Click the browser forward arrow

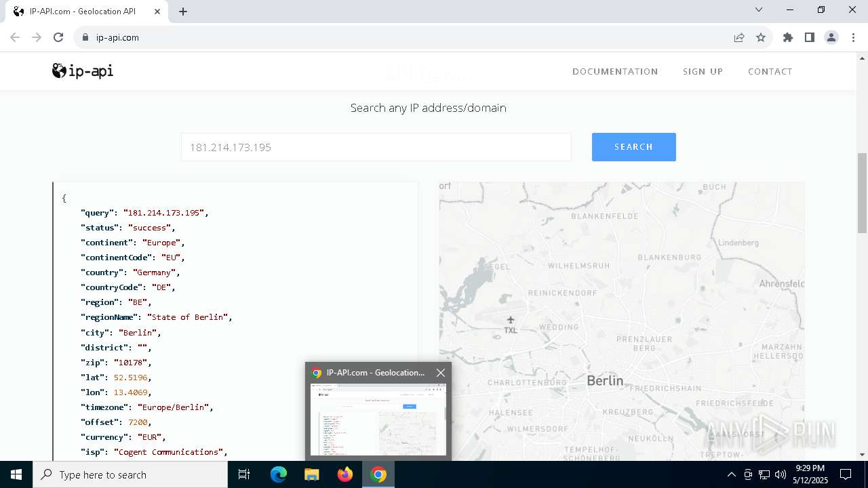[x=37, y=37]
